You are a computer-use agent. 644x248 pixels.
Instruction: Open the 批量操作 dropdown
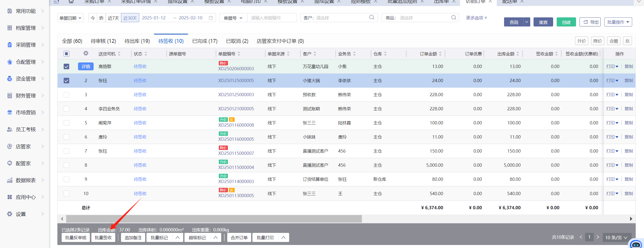pyautogui.click(x=618, y=22)
